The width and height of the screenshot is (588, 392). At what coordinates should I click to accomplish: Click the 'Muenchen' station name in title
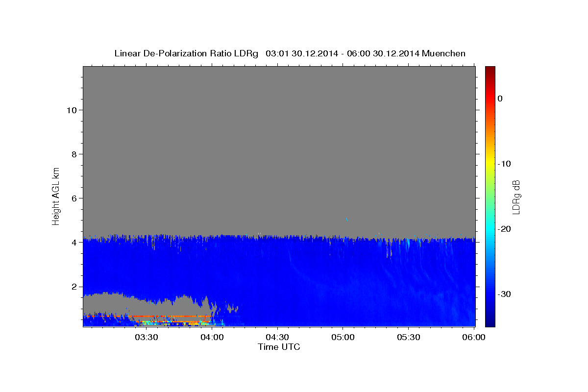point(444,53)
